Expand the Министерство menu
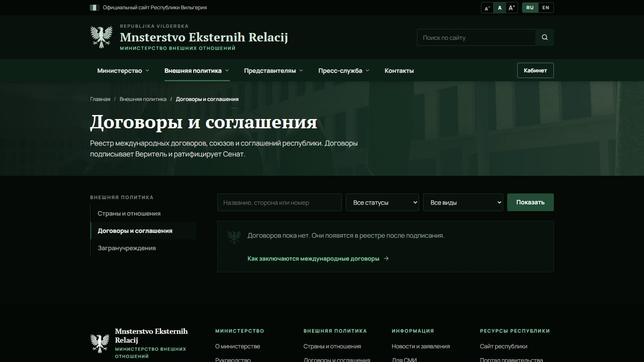 [123, 71]
